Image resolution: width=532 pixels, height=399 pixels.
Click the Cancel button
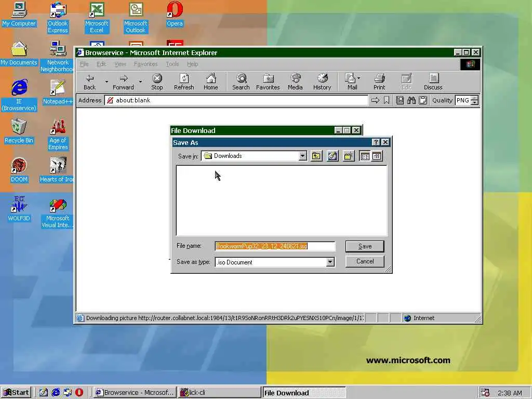(x=365, y=261)
